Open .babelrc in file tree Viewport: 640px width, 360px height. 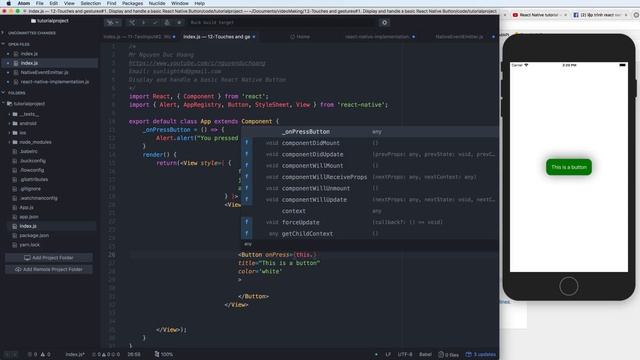coord(29,151)
